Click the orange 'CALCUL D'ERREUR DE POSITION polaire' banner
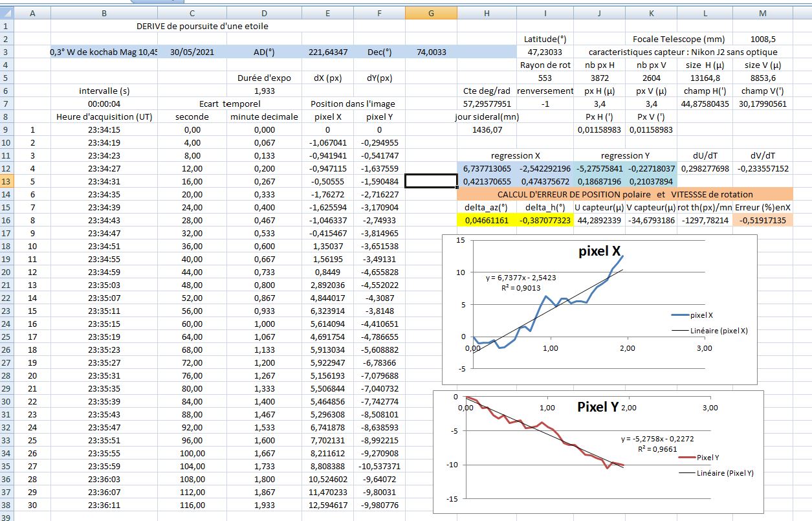The image size is (812, 521). pyautogui.click(x=625, y=194)
